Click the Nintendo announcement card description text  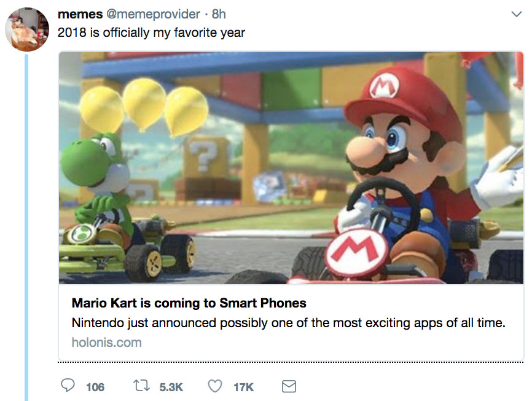288,323
